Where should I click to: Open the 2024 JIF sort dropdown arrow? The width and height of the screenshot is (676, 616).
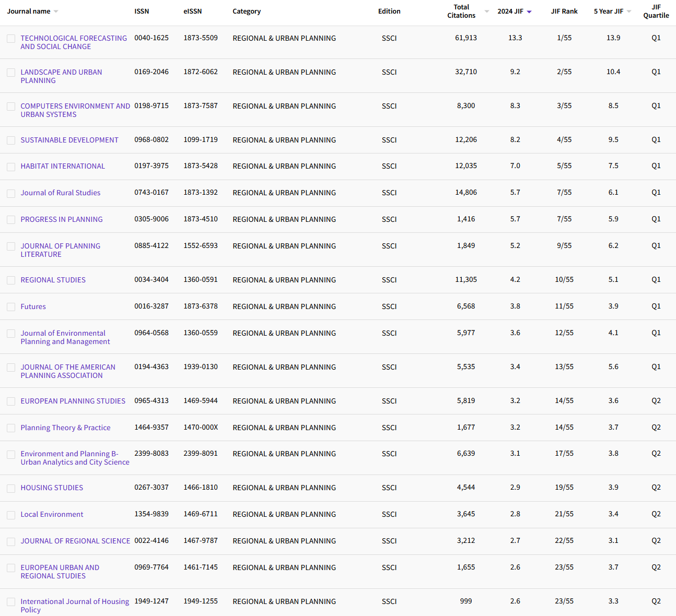coord(529,10)
